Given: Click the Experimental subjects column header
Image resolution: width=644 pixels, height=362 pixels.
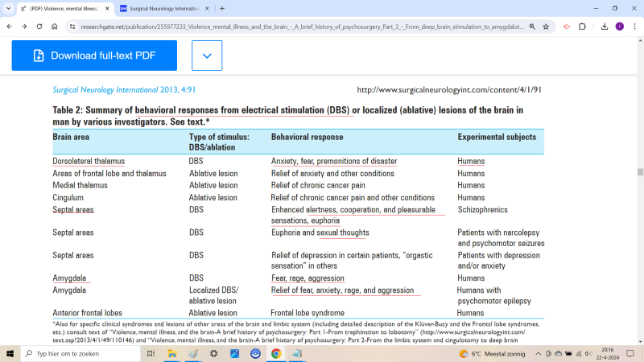Looking at the screenshot, I should [x=497, y=137].
